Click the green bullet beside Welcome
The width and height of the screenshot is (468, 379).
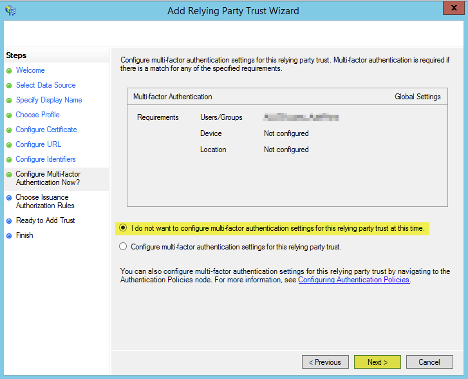[x=9, y=71]
